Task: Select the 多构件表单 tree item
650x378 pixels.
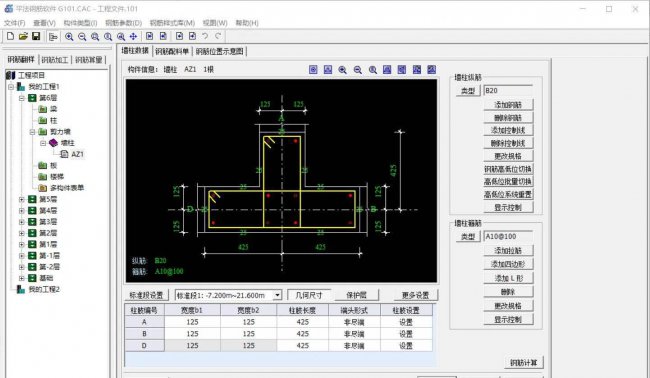Action: 67,188
